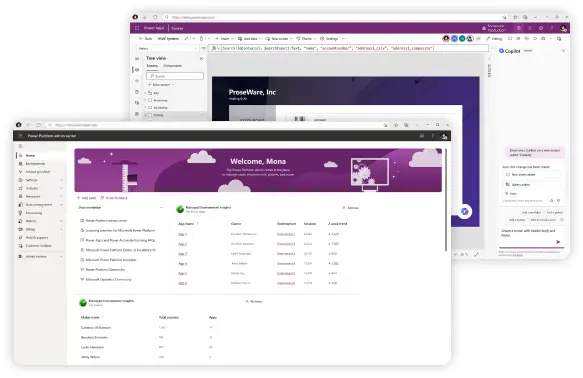The width and height of the screenshot is (583, 378).
Task: Click the thumbs down icon in Copilot response
Action: (x=558, y=201)
